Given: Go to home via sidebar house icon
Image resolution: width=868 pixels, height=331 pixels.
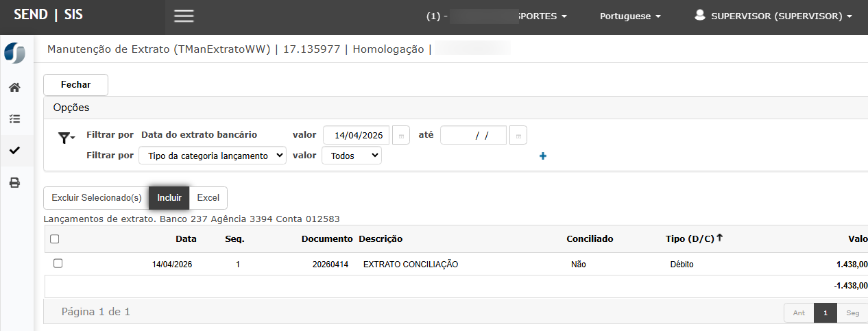Looking at the screenshot, I should 14,88.
